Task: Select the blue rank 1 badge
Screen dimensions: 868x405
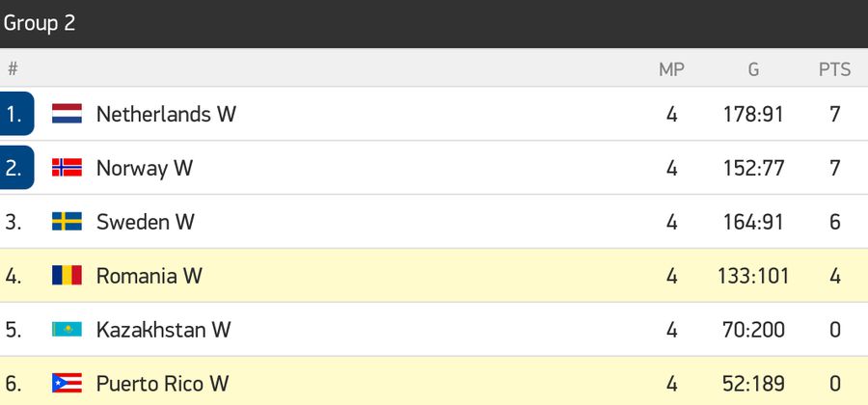Action: point(16,114)
